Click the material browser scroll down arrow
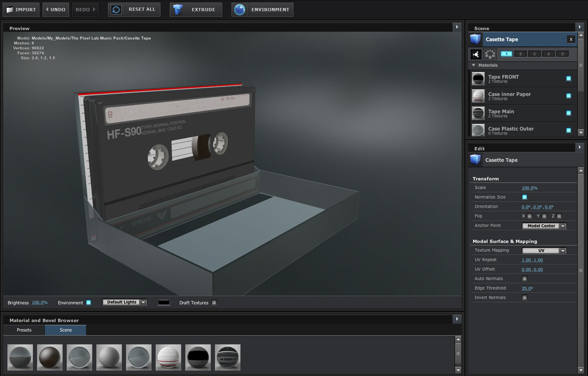The width and height of the screenshot is (588, 376). pos(458,370)
